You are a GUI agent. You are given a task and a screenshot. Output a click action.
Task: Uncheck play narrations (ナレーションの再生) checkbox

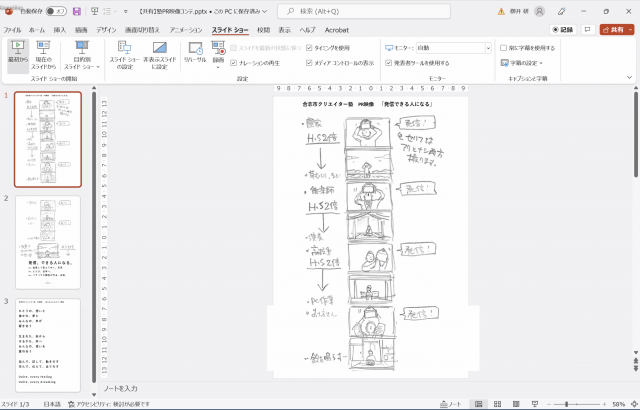[x=233, y=63]
